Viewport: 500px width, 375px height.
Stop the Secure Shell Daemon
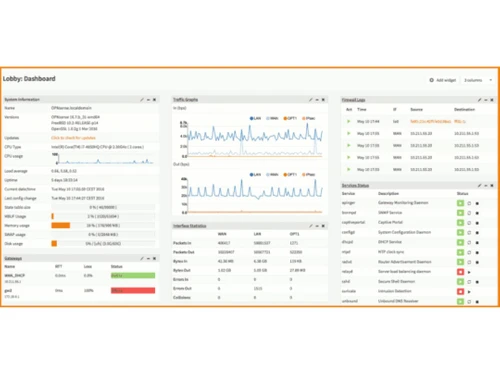477,282
